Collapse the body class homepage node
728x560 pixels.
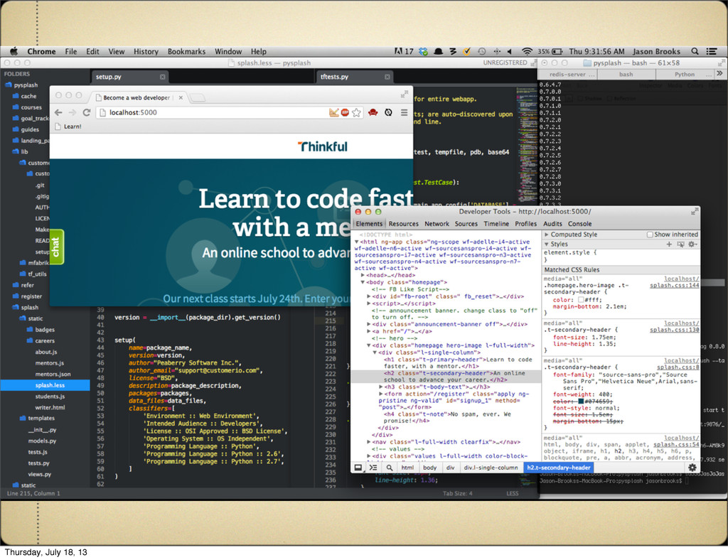[x=363, y=282]
